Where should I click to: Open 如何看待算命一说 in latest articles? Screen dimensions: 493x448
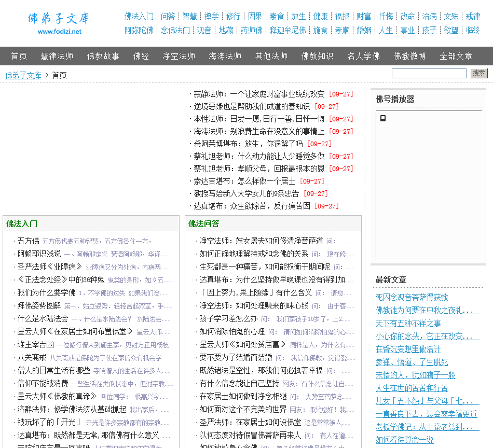[x=404, y=440]
